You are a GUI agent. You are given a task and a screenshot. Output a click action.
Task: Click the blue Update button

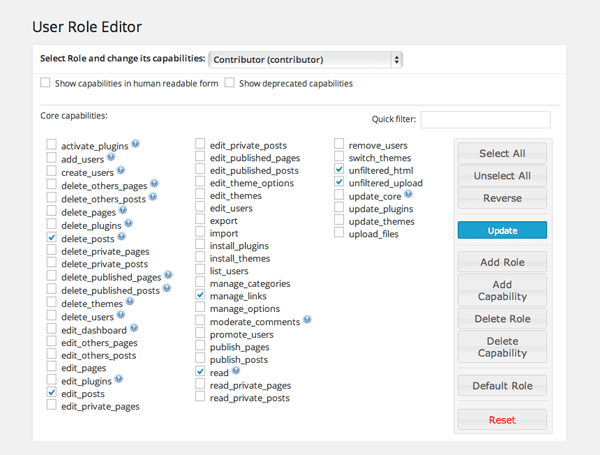pos(502,230)
